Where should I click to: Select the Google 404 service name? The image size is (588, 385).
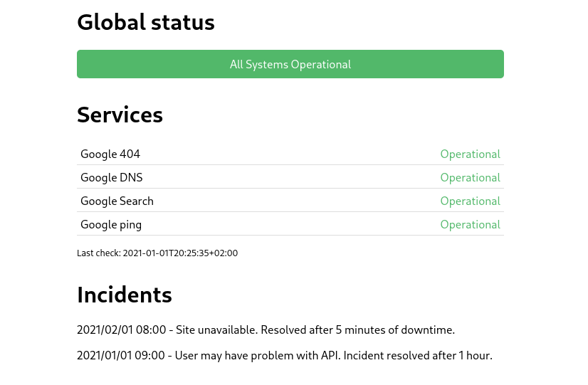(110, 154)
